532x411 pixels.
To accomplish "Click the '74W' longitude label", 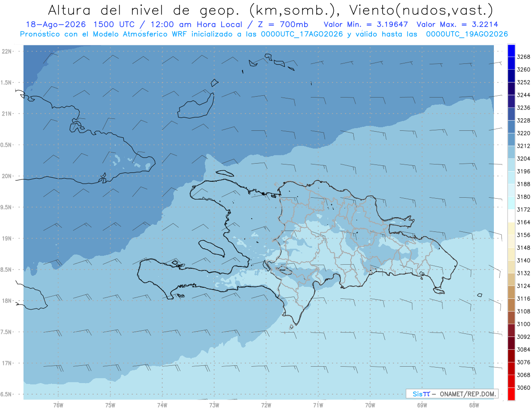I will click(x=162, y=405).
